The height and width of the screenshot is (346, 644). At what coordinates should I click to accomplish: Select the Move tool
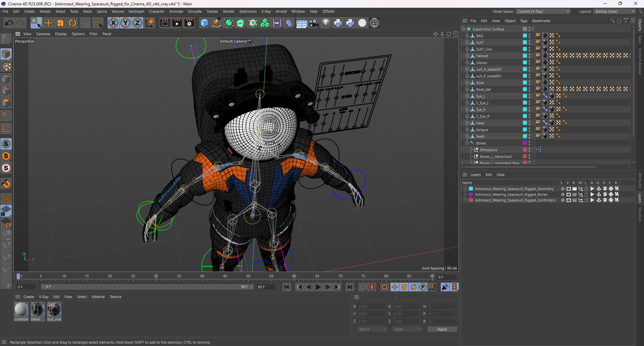pyautogui.click(x=48, y=23)
